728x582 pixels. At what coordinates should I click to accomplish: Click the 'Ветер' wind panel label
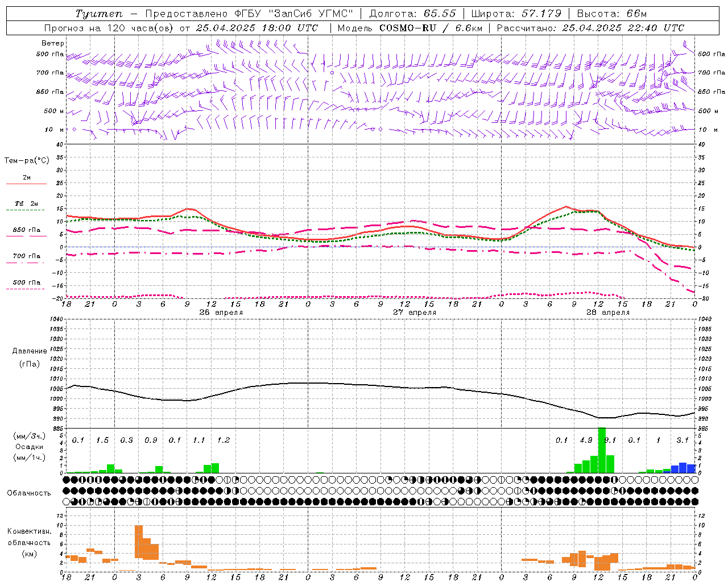pos(53,43)
